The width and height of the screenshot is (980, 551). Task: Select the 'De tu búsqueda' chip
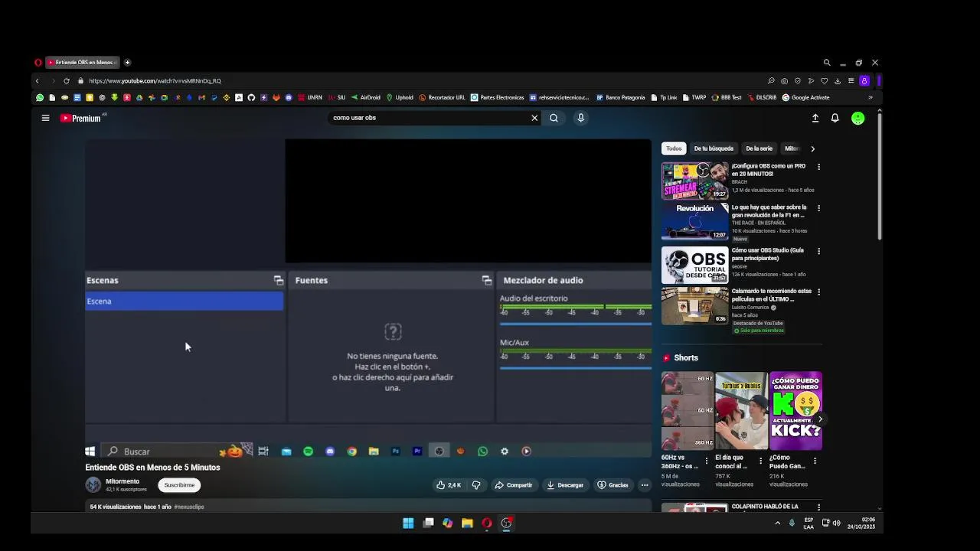[x=714, y=148]
